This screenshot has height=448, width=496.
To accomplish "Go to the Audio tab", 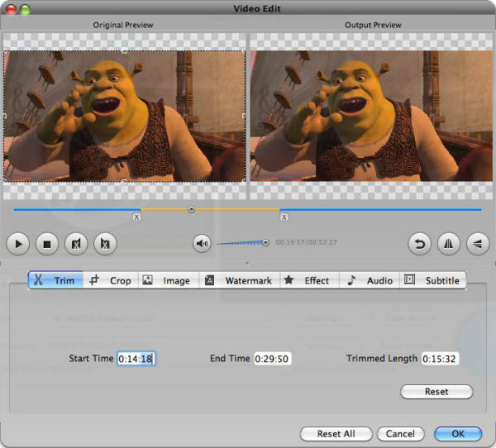I will [x=370, y=280].
